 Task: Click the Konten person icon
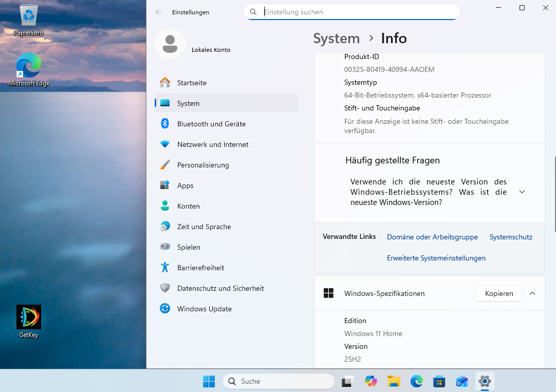click(165, 206)
